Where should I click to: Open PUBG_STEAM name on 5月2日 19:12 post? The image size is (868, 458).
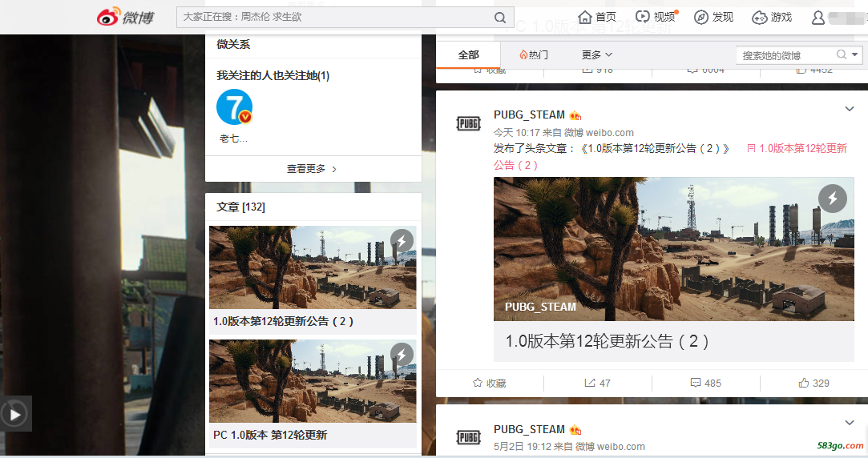pyautogui.click(x=529, y=429)
